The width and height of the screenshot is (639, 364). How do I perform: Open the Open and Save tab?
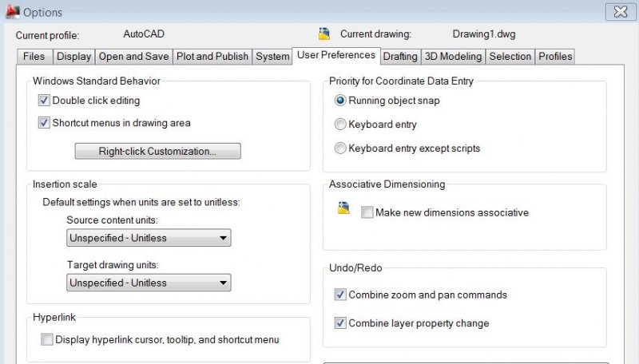pos(133,56)
